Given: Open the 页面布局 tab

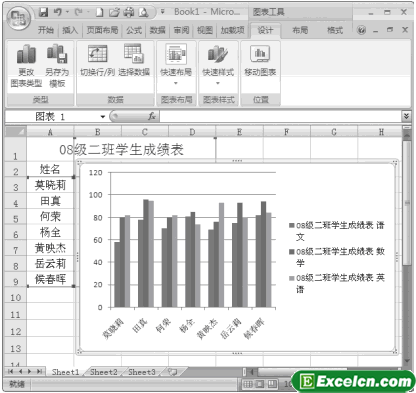Looking at the screenshot, I should click(x=102, y=30).
